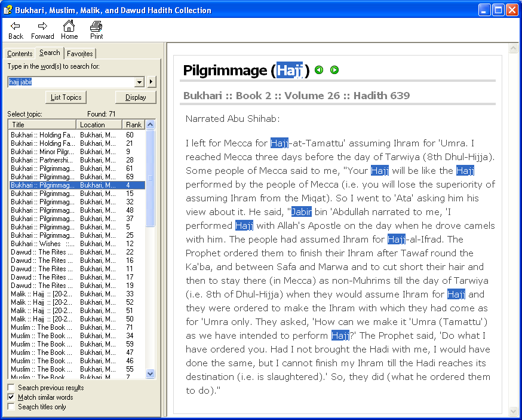Image resolution: width=522 pixels, height=420 pixels.
Task: Click the Forward arrow toolbar icon
Action: pyautogui.click(x=42, y=30)
